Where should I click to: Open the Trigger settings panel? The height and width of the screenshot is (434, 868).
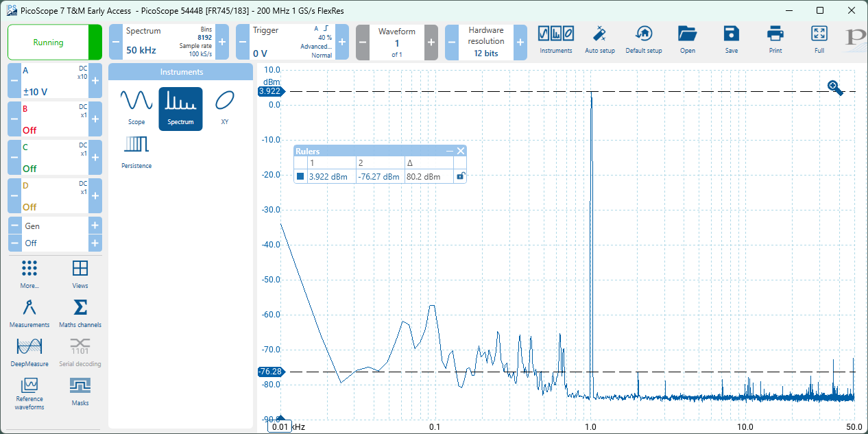tap(292, 43)
